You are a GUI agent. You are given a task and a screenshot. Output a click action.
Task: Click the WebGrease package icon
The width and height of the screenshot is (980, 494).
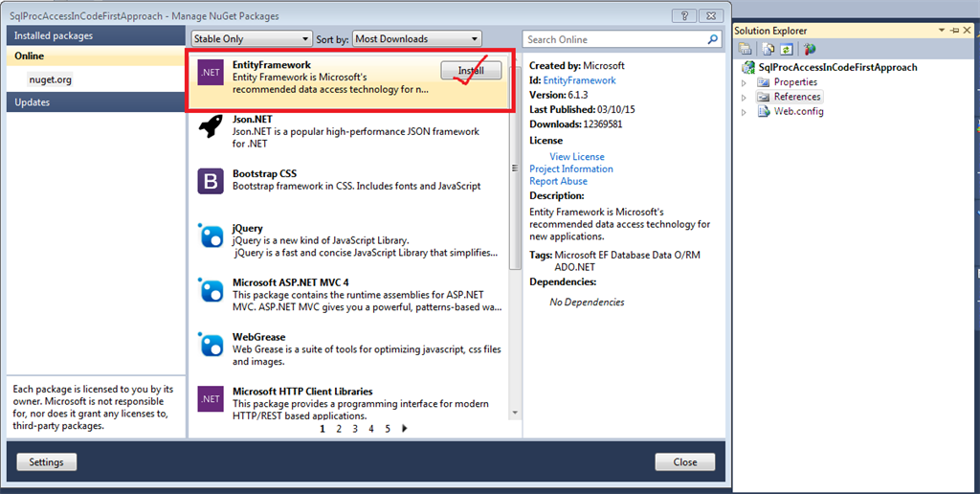pos(211,344)
